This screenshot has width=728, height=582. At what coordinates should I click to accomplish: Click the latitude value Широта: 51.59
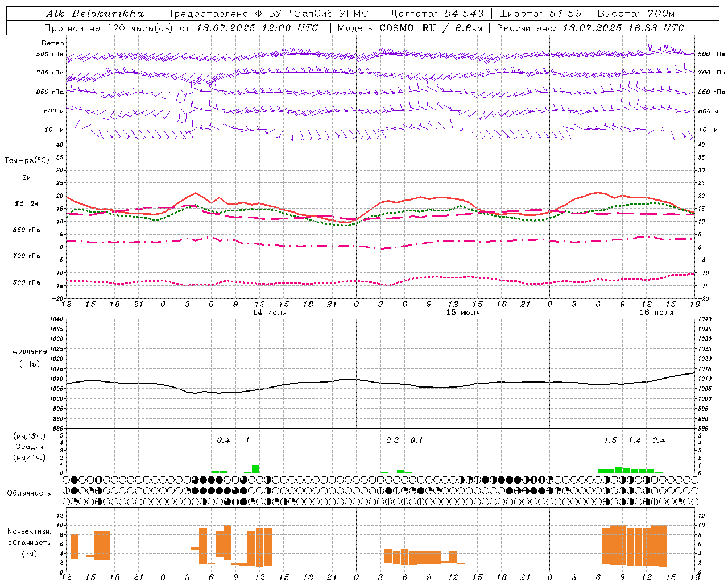541,14
